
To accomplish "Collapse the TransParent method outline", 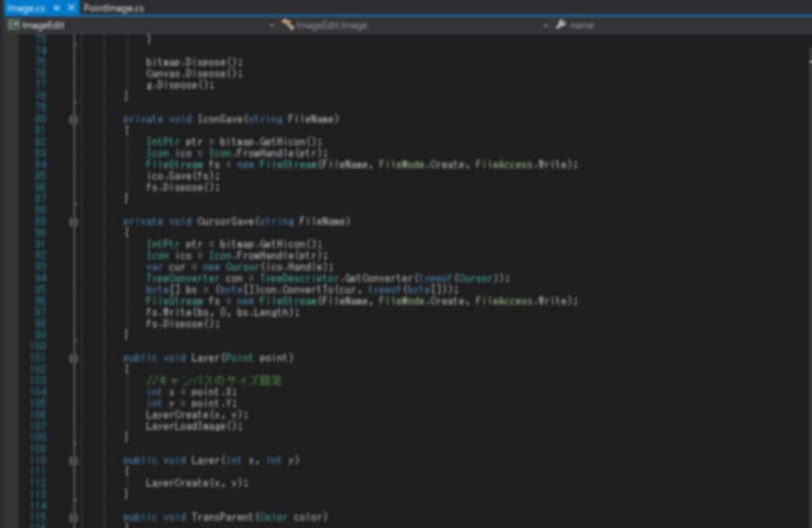I will click(x=74, y=517).
